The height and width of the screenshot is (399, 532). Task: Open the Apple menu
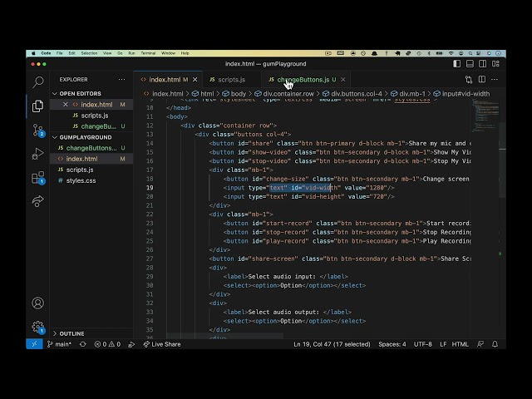(33, 53)
